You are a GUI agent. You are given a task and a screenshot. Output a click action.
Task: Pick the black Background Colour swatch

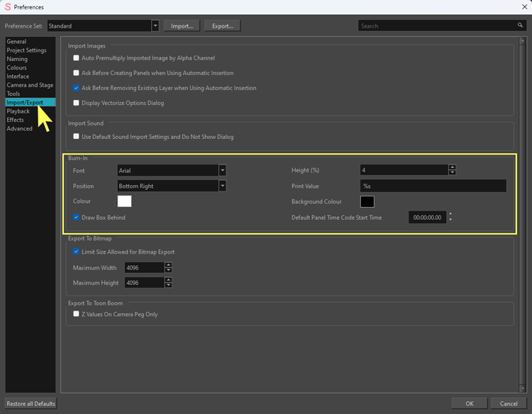point(367,202)
